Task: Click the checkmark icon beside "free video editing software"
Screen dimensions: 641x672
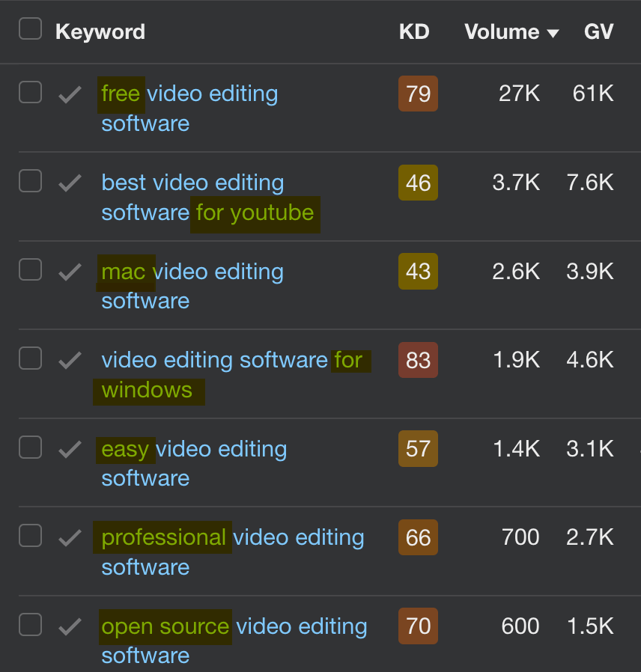Action: tap(69, 92)
